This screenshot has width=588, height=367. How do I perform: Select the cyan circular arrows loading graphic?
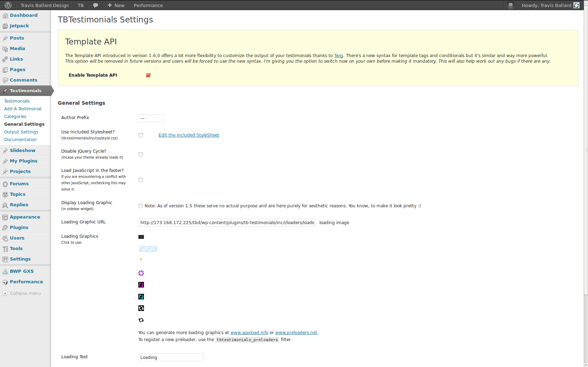[141, 297]
